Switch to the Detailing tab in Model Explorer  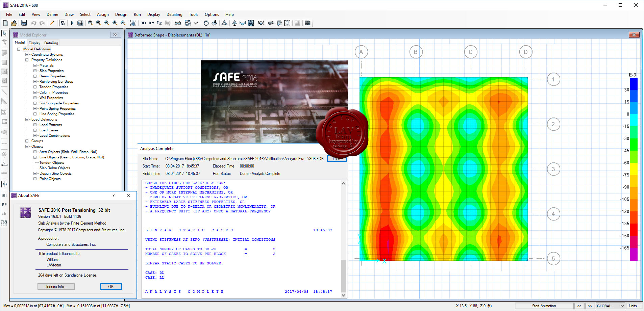51,43
